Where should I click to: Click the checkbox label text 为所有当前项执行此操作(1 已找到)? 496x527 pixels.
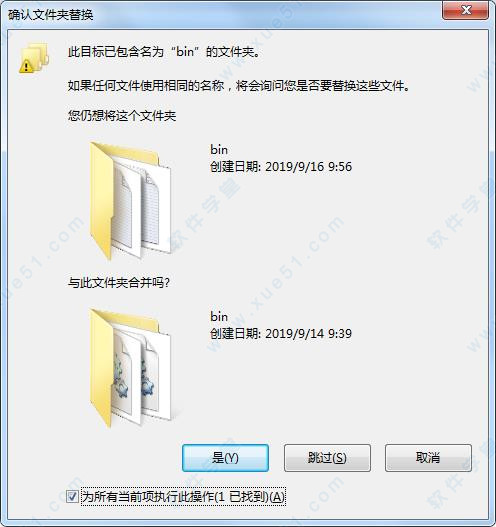(183, 496)
